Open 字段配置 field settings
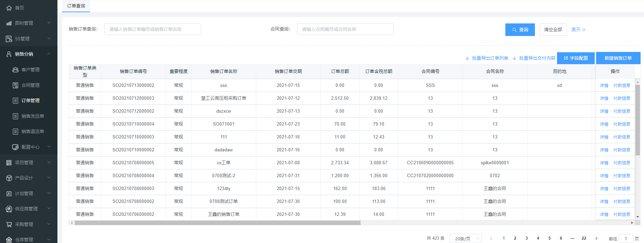This screenshot has width=644, height=243. coord(576,58)
